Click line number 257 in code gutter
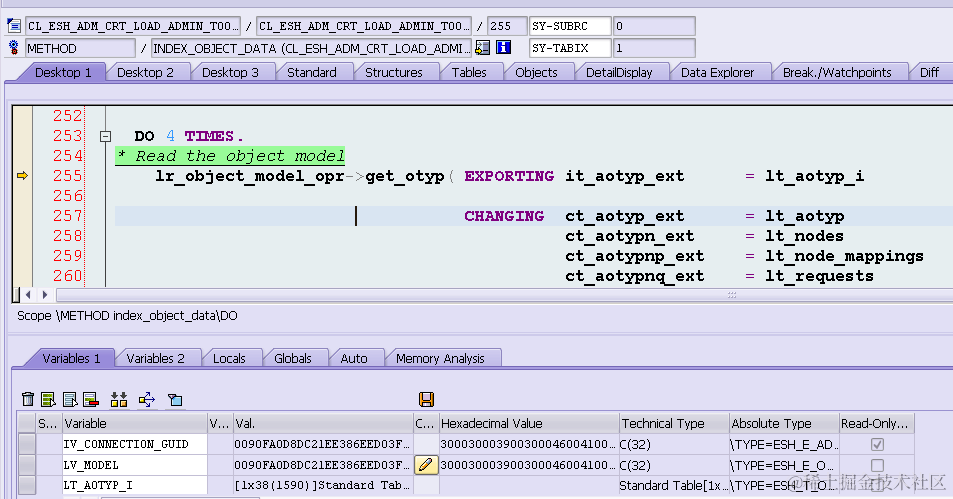The height and width of the screenshot is (499, 953). click(67, 216)
